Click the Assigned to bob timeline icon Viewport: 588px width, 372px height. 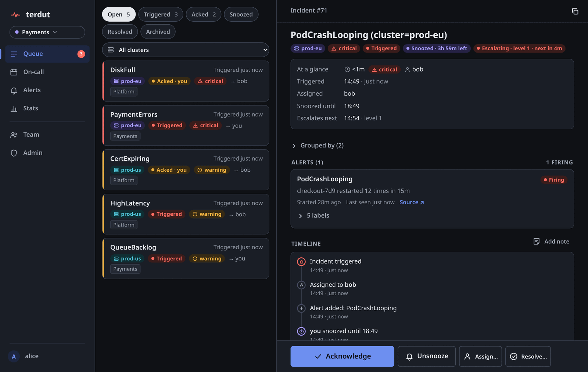click(301, 285)
